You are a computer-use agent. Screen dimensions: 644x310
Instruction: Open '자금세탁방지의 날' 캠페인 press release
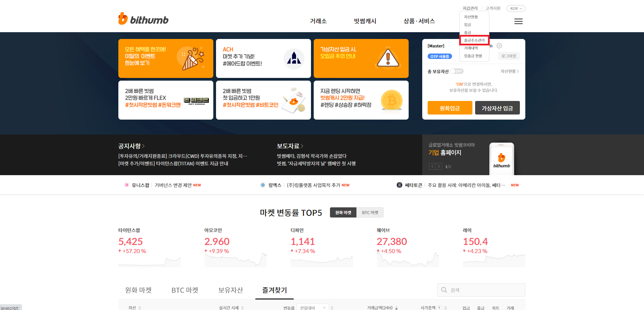point(316,163)
